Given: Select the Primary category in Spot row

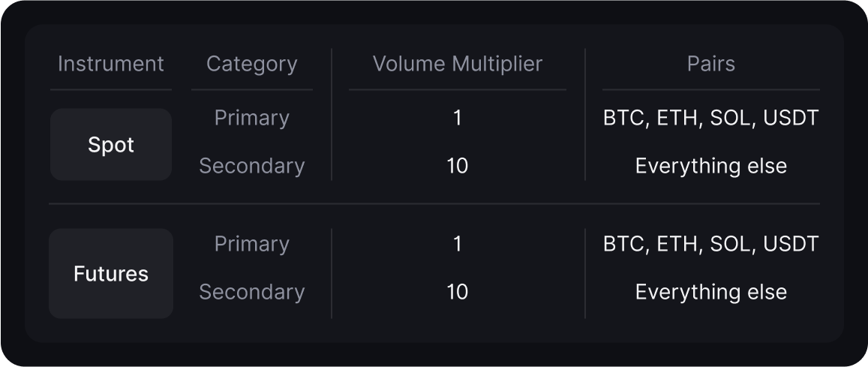Looking at the screenshot, I should pos(252,118).
